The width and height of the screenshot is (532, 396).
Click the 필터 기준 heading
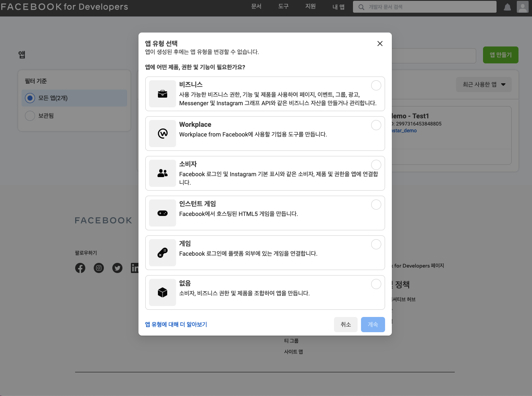tap(36, 81)
